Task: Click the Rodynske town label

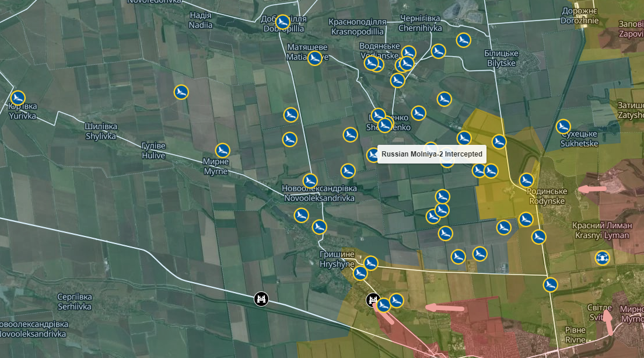Action: (547, 196)
